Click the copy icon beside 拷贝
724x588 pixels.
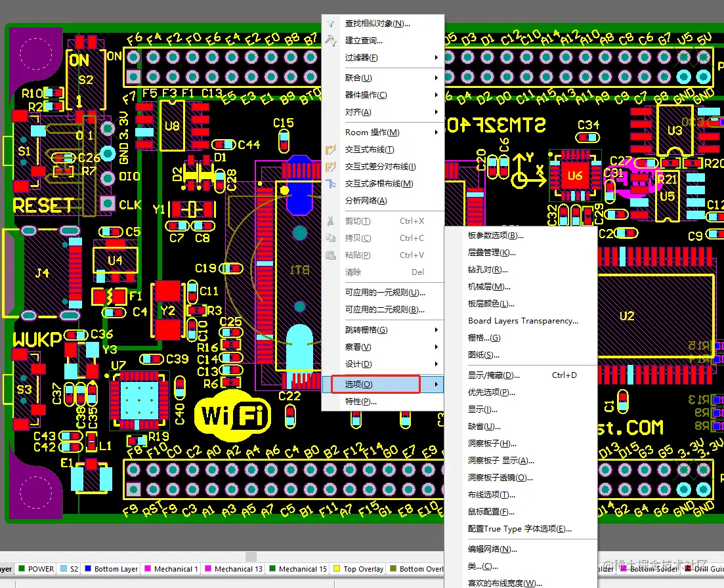pos(331,238)
